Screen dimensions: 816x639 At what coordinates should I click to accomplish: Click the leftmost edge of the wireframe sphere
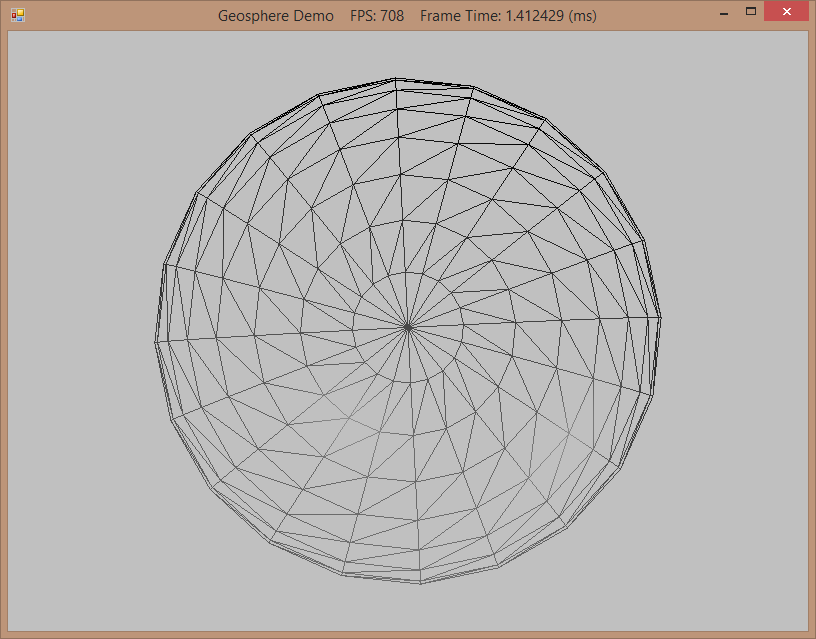coord(156,342)
